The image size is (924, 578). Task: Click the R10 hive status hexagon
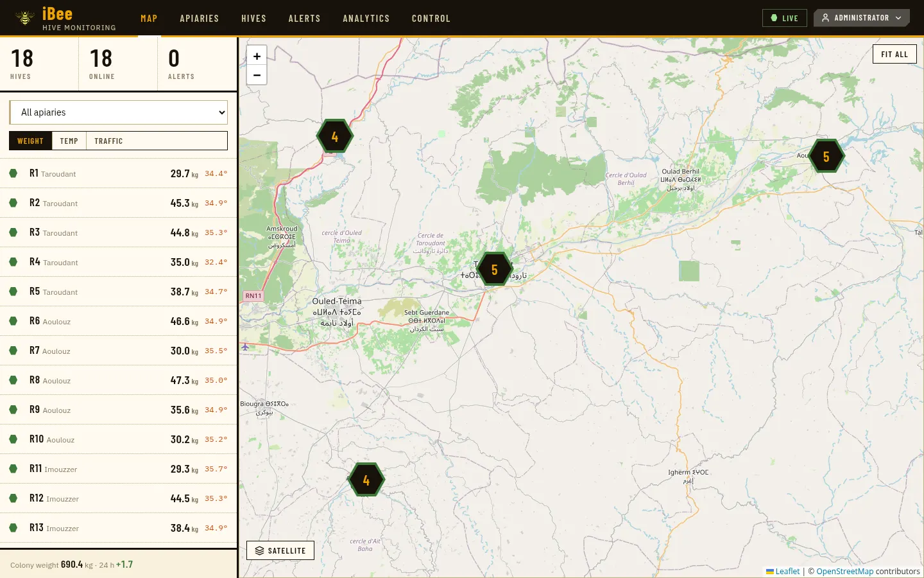coord(13,439)
